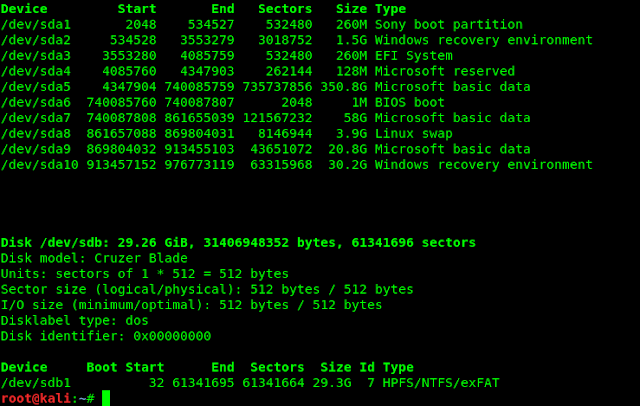Click end sector value 976773119

coord(200,165)
